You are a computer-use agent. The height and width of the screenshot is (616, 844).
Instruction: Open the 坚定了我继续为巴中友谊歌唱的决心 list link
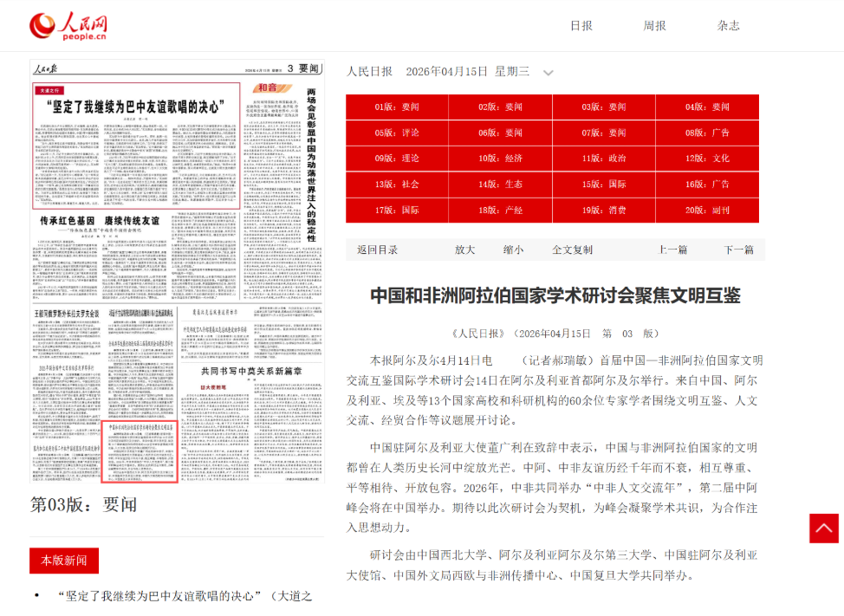coord(185,596)
